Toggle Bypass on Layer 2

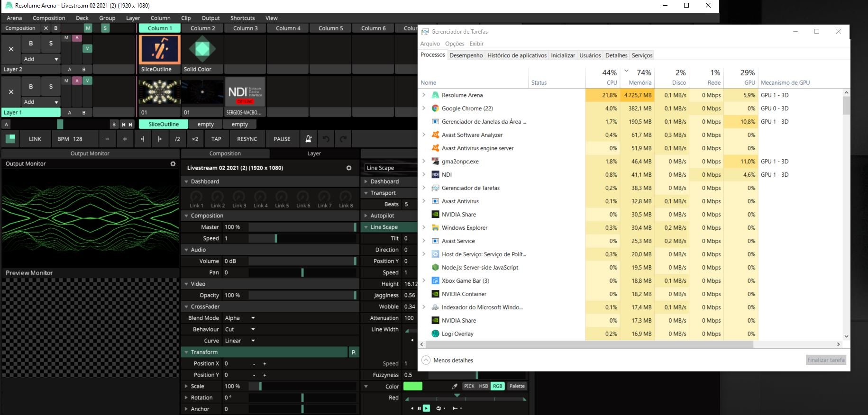click(31, 44)
